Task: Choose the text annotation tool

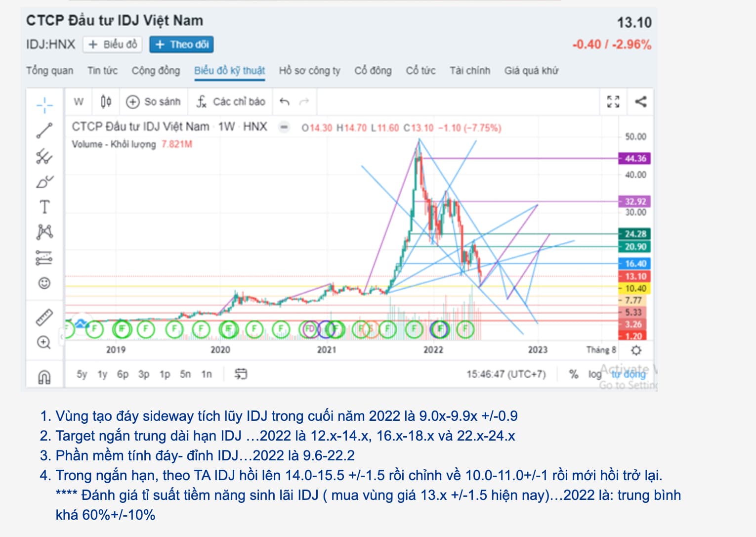Action: click(x=44, y=207)
